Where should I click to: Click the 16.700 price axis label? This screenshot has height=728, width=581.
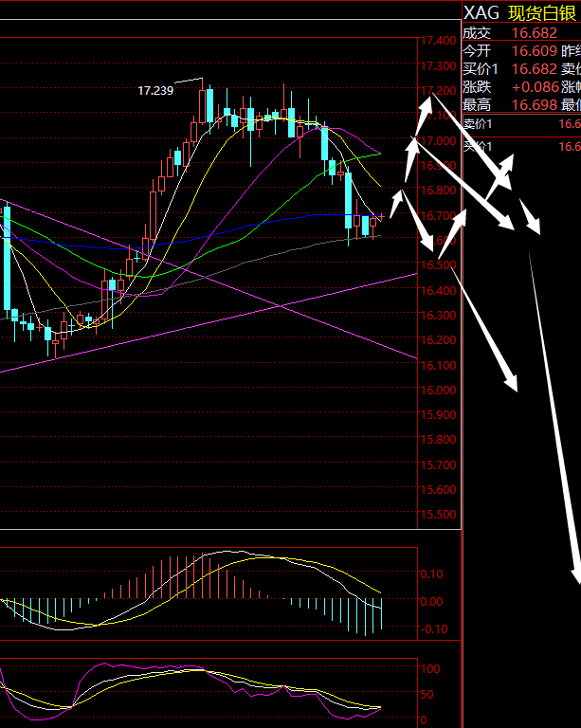point(438,215)
